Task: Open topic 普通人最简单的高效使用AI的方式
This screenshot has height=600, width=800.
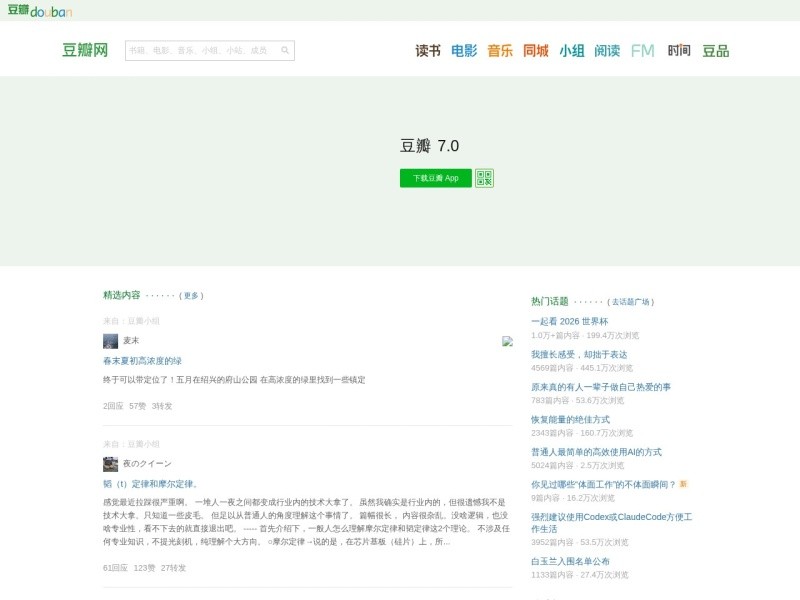Action: [x=596, y=452]
